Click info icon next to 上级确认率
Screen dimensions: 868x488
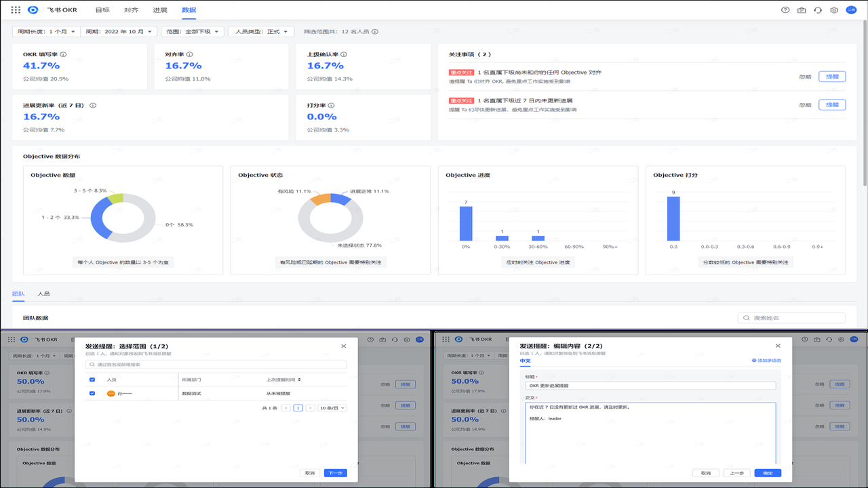click(344, 54)
